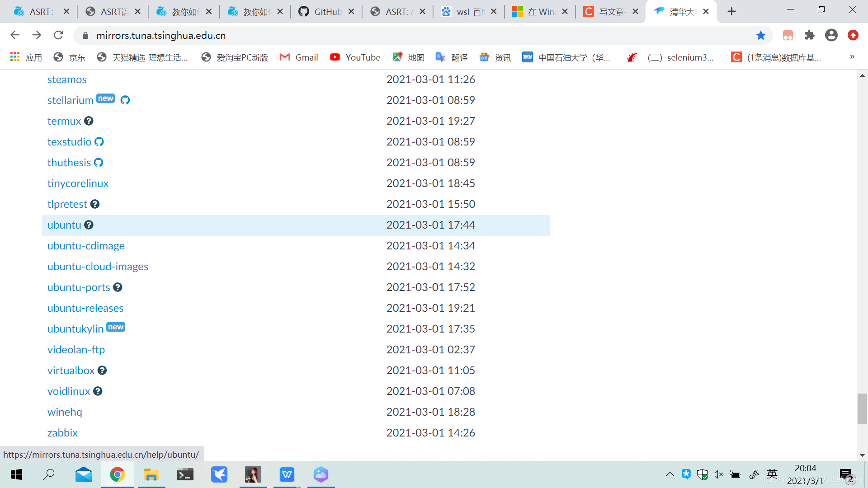
Task: Open the stellarium GitHub icon
Action: point(125,100)
